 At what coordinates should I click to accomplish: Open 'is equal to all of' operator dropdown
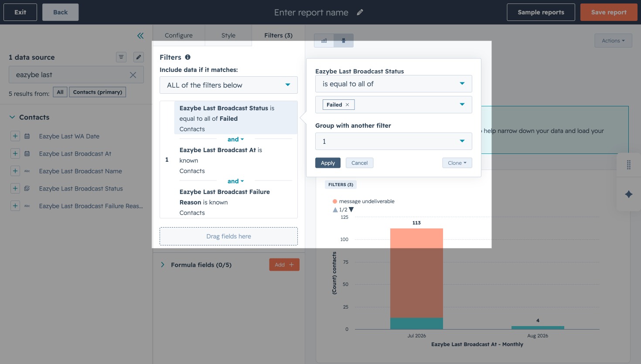393,84
